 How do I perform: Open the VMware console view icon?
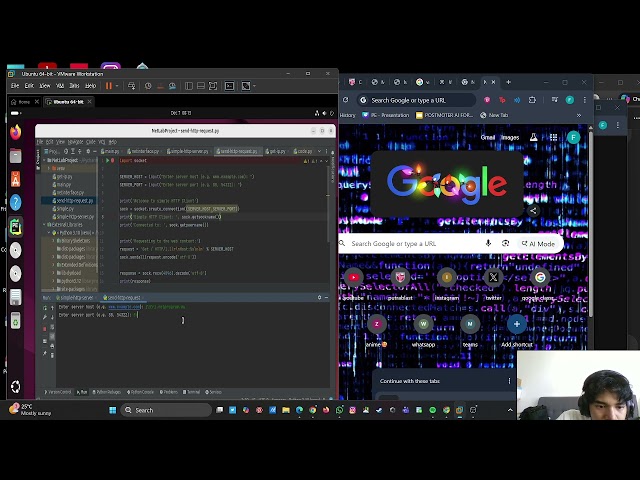[229, 86]
